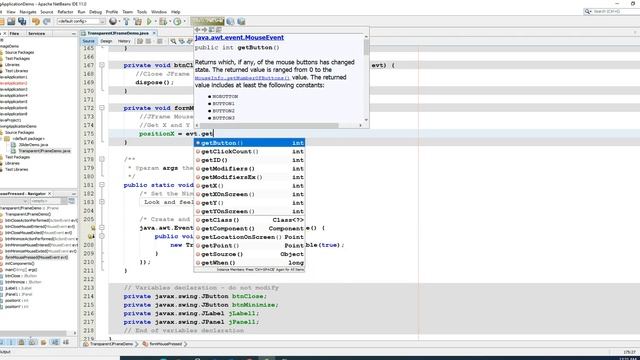This screenshot has height=360, width=640.
Task: Select getWhen() in the completion list
Action: tap(249, 263)
